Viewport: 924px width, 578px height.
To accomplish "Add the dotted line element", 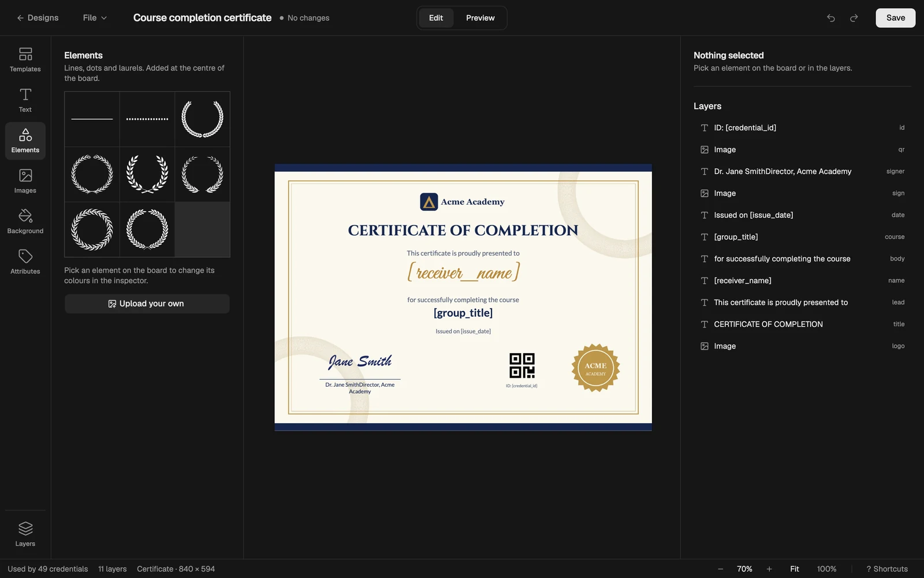I will coord(147,119).
